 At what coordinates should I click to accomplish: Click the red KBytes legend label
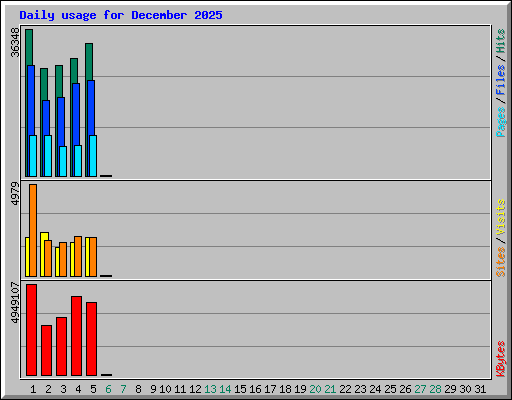[x=500, y=359]
